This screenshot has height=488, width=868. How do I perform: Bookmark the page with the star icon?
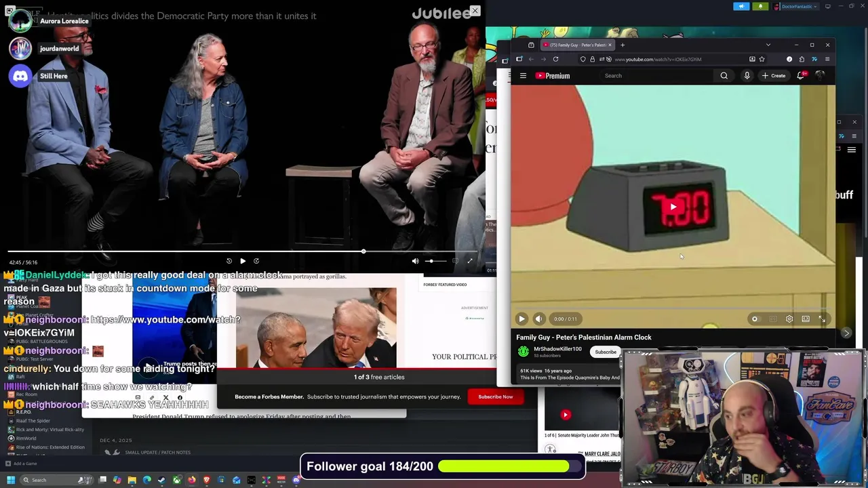pyautogui.click(x=762, y=59)
